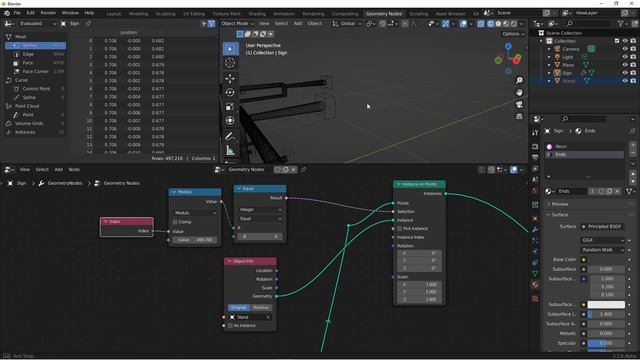Open the Integer data type dropdown in Equal node
This screenshot has width=640, height=360.
(260, 209)
